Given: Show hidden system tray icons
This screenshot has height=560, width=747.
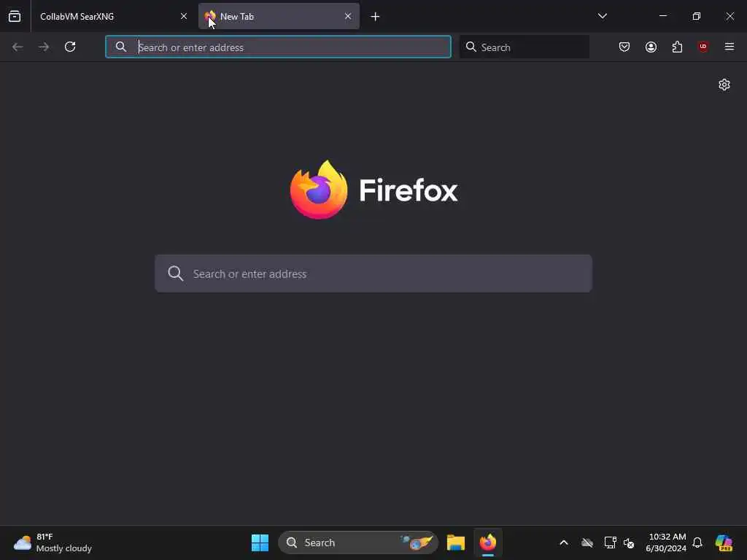Looking at the screenshot, I should [x=564, y=542].
